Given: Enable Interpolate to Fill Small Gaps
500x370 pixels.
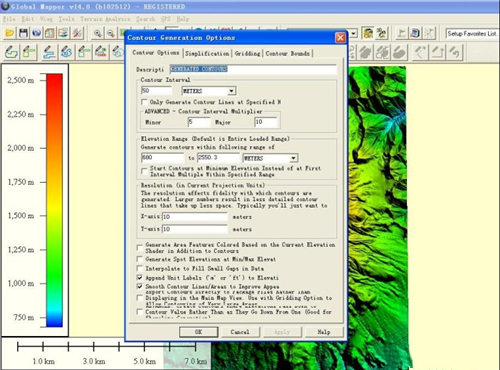Looking at the screenshot, I should [x=140, y=268].
